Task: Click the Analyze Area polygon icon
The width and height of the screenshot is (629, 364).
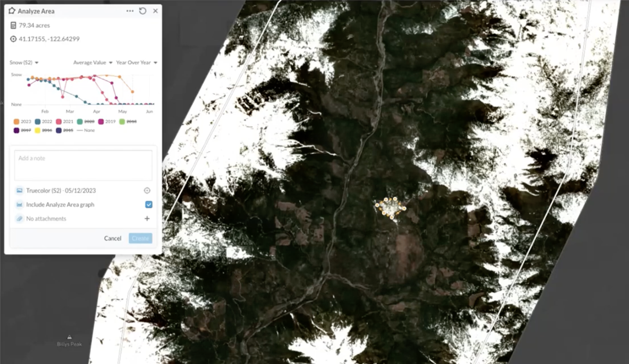Action: pos(12,11)
